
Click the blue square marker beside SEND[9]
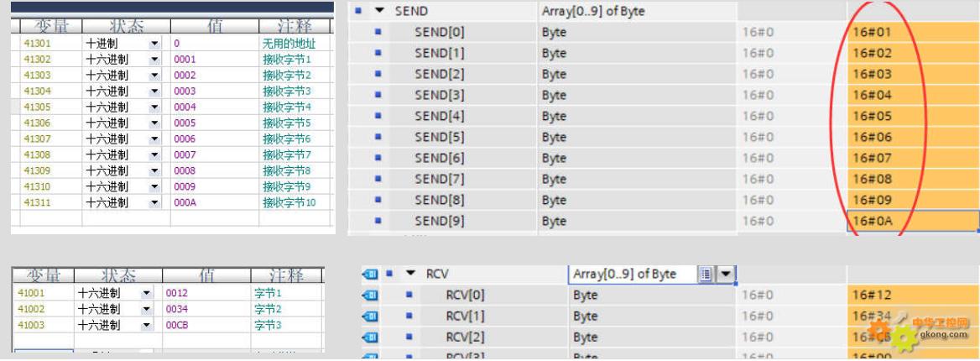tap(378, 221)
